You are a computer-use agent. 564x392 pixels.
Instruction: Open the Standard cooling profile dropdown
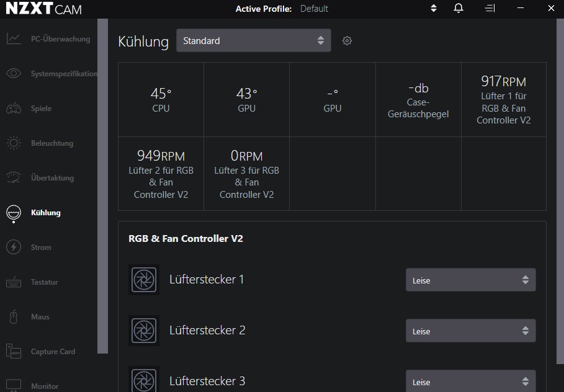click(253, 40)
